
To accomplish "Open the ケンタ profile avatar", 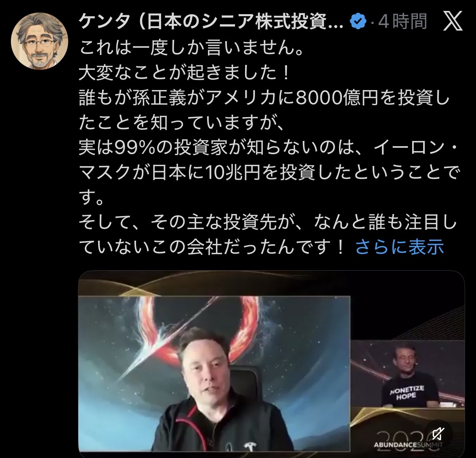I will pos(40,41).
